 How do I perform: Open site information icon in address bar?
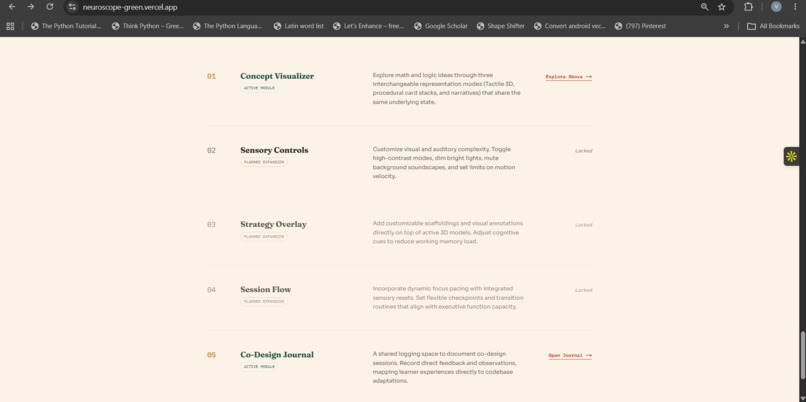click(x=72, y=7)
